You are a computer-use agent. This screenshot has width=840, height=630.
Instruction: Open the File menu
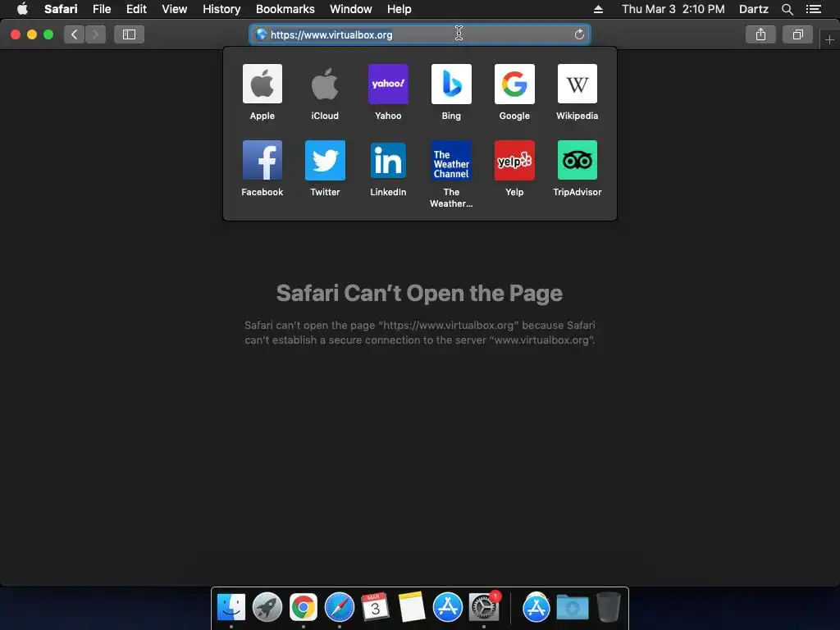[x=101, y=9]
